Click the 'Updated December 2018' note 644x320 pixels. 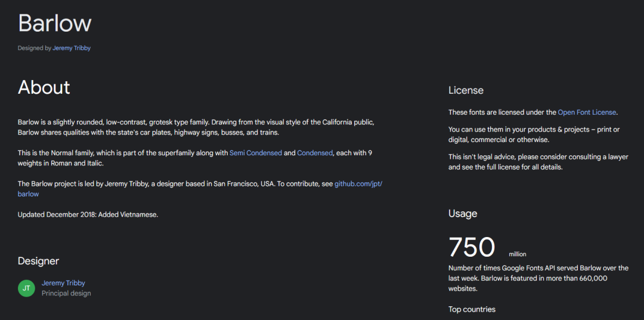pyautogui.click(x=88, y=214)
